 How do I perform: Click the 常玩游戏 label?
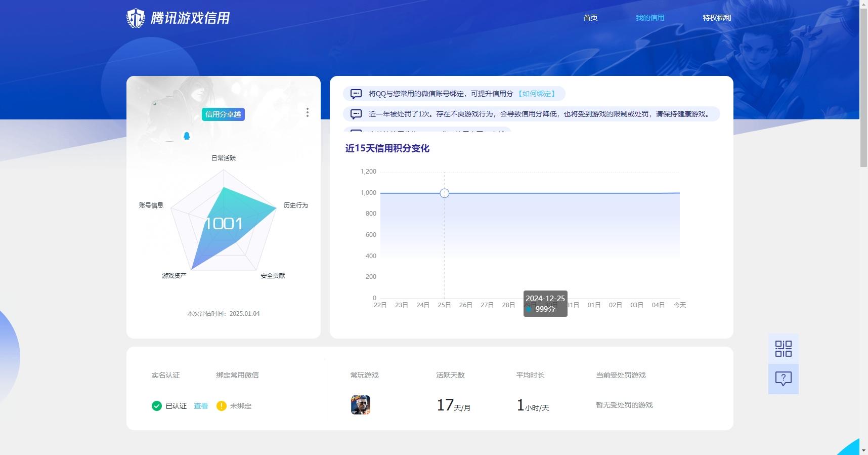(x=364, y=375)
